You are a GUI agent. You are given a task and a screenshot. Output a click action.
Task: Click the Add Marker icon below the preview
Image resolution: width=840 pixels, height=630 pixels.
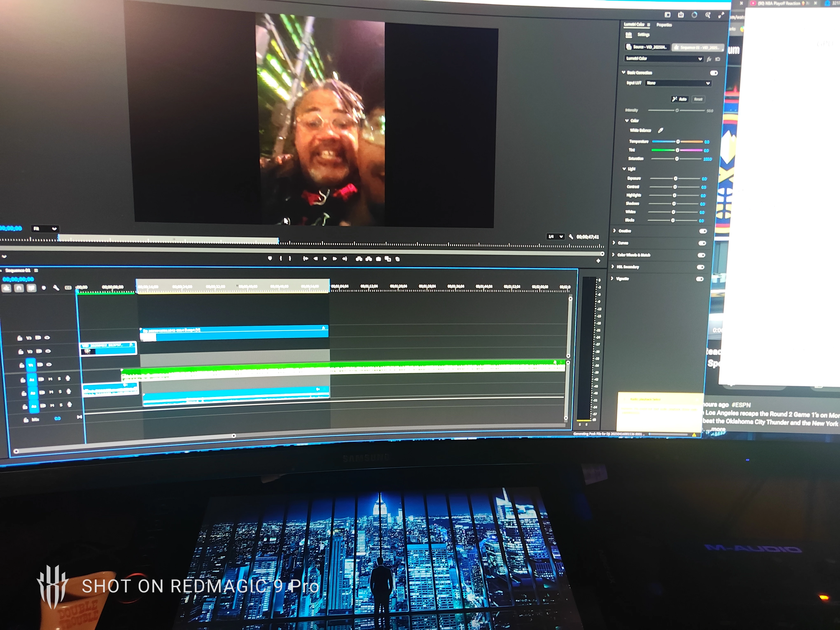click(x=270, y=259)
